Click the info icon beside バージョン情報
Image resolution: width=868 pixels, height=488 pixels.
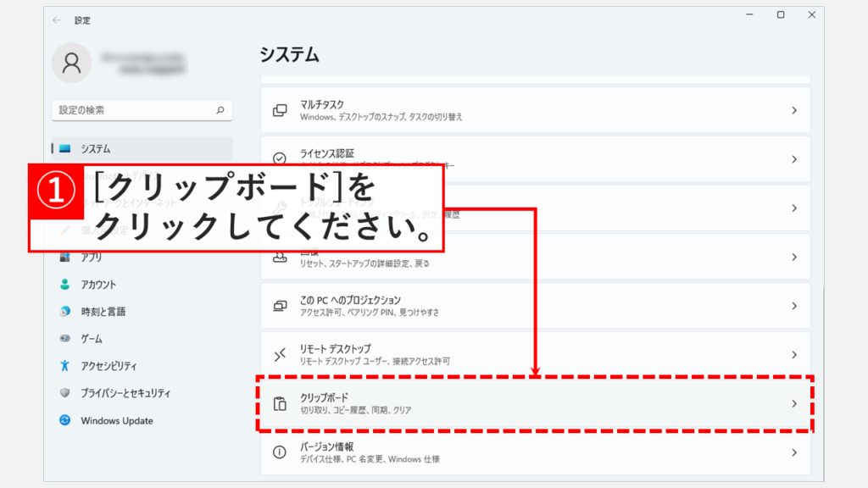(x=280, y=452)
